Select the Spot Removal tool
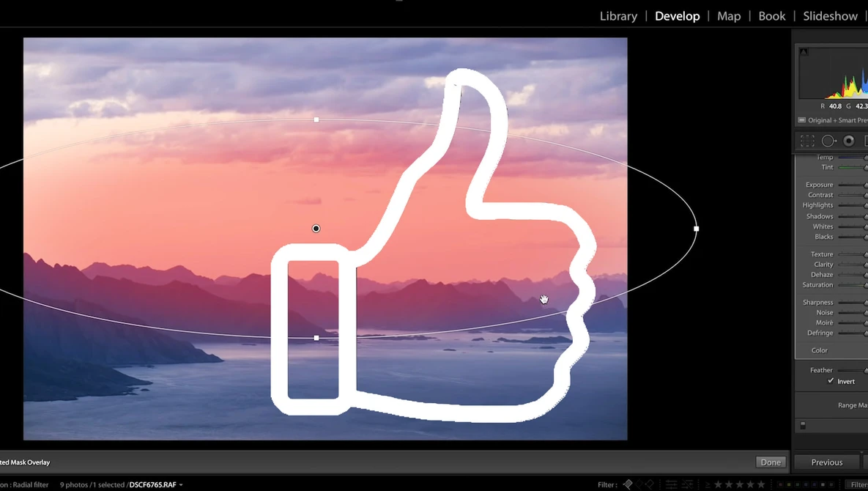The height and width of the screenshot is (491, 868). pos(828,141)
